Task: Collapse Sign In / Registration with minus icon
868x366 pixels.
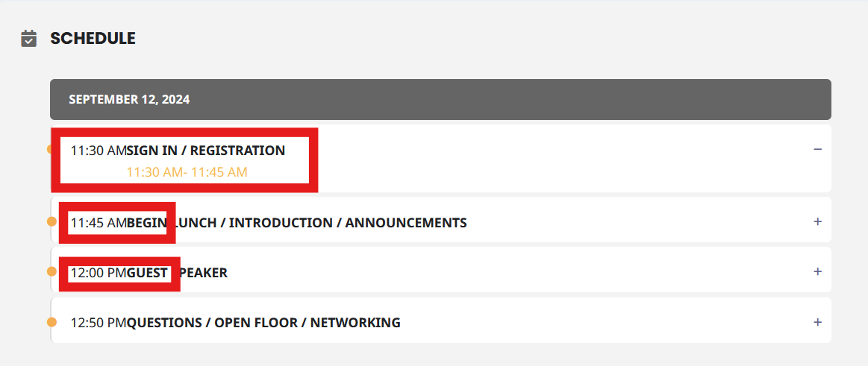Action: [817, 149]
